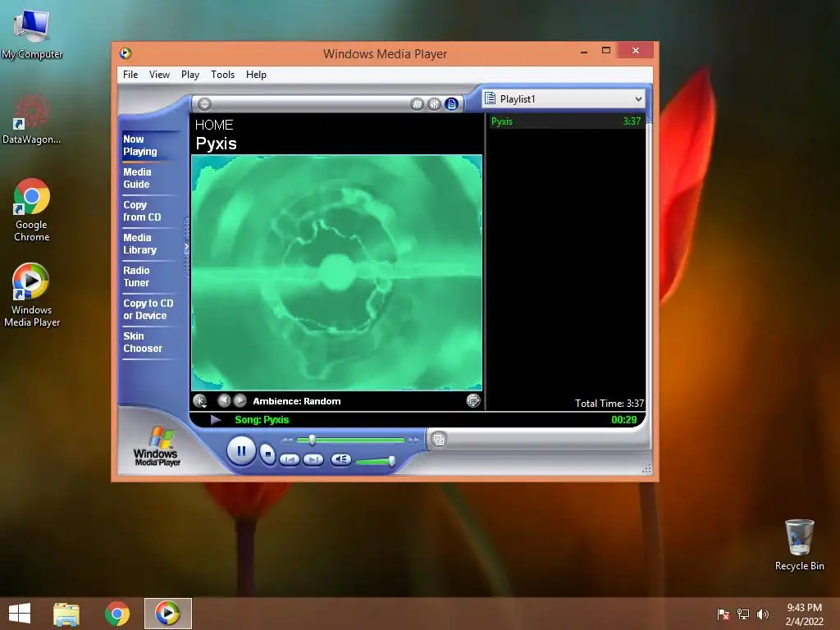
Task: Open the Media Library section
Action: 139,244
